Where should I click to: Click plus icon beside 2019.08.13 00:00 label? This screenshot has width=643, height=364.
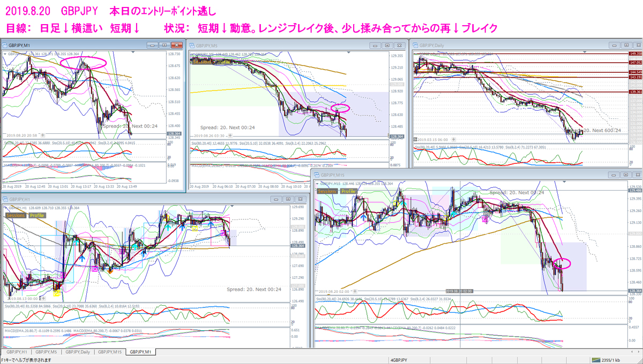coord(44,299)
